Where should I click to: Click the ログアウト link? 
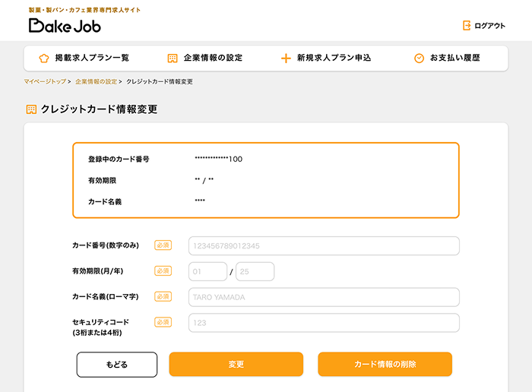pos(489,26)
